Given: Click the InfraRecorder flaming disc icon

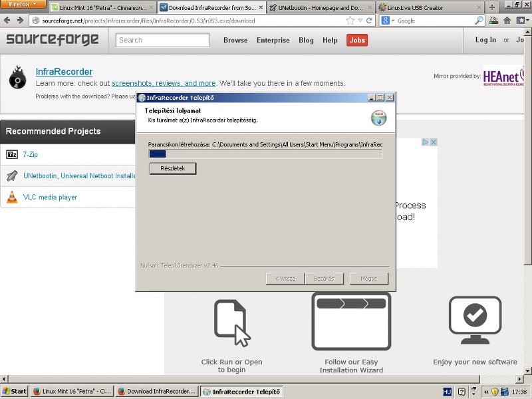Looking at the screenshot, I should 18,77.
